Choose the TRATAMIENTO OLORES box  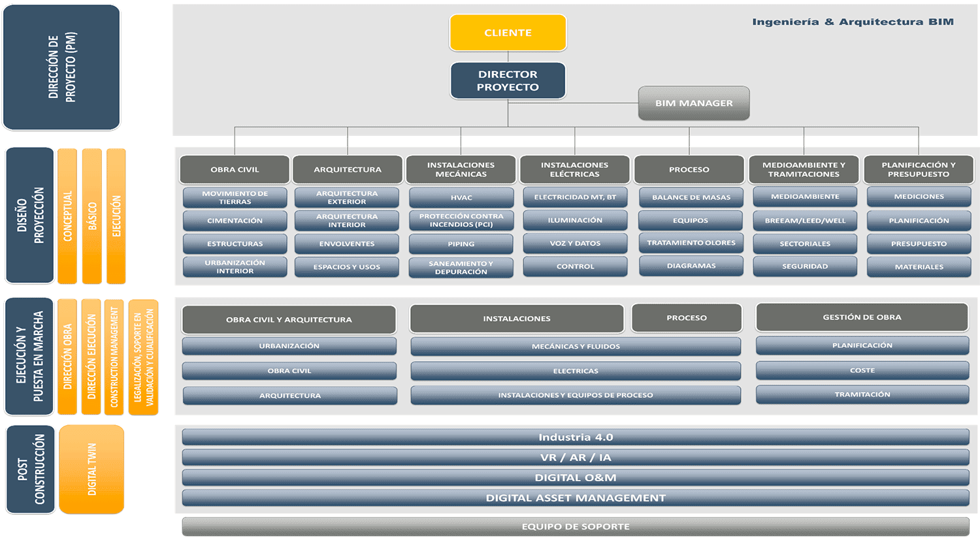click(691, 242)
